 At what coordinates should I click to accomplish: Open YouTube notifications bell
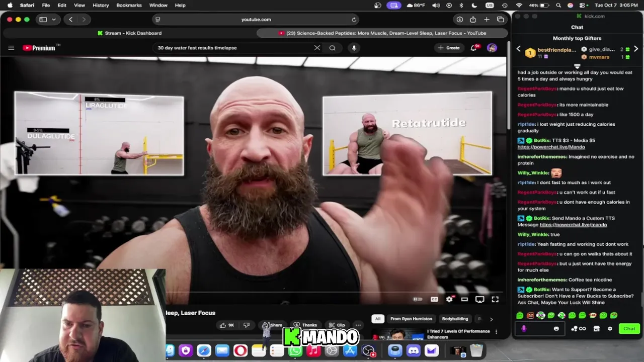[473, 48]
